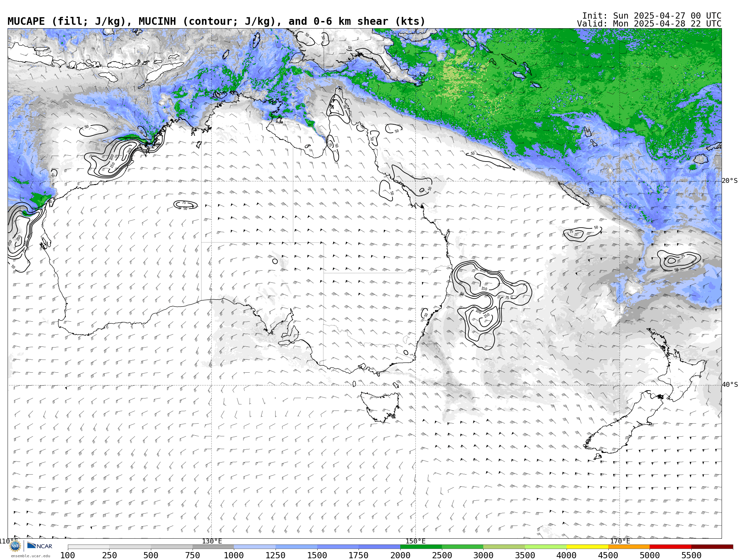Viewport: 744px width, 560px height.
Task: Pick the dark green 2000–2500 colorbar swatch
Action: 421,547
